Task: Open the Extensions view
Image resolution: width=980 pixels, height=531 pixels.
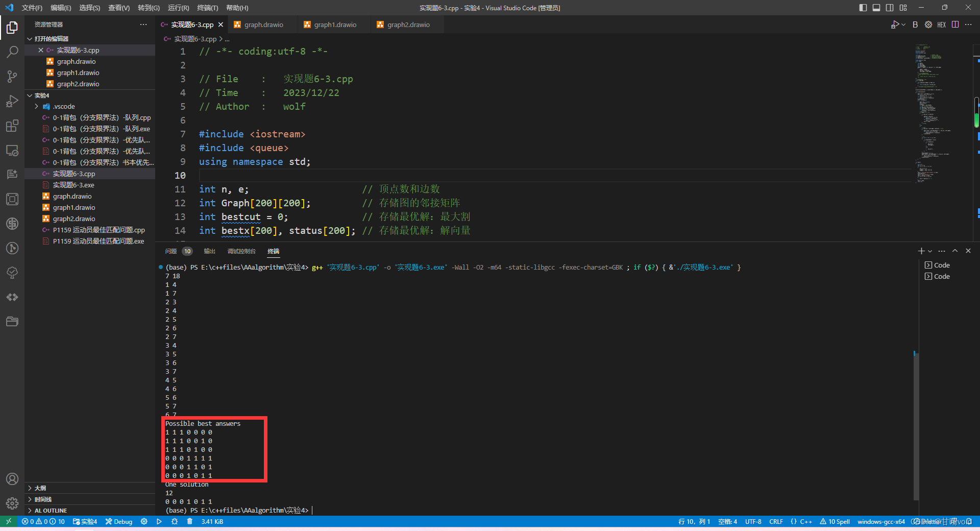Action: pos(12,125)
